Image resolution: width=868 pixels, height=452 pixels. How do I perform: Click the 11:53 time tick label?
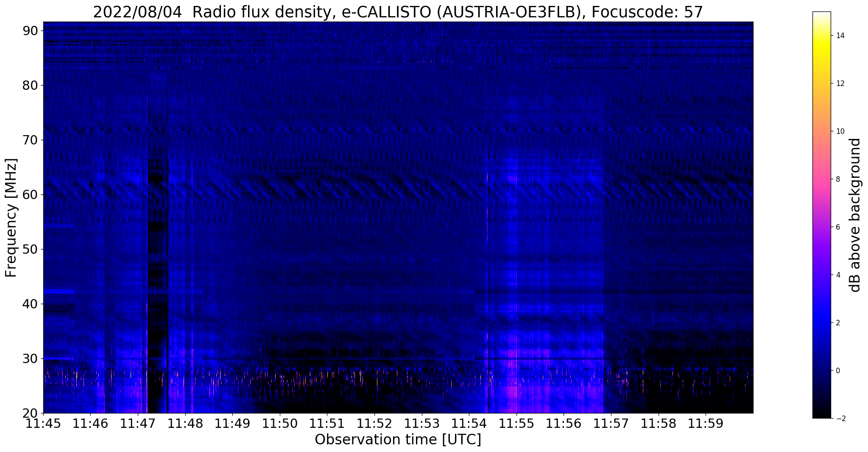pos(422,423)
